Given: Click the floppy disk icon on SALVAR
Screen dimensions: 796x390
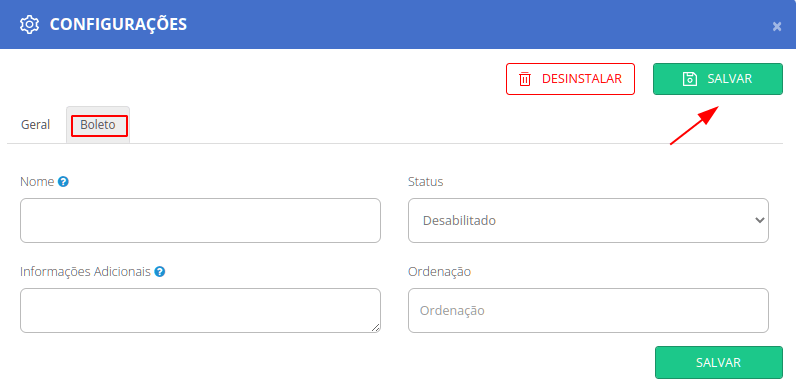Looking at the screenshot, I should coord(689,79).
